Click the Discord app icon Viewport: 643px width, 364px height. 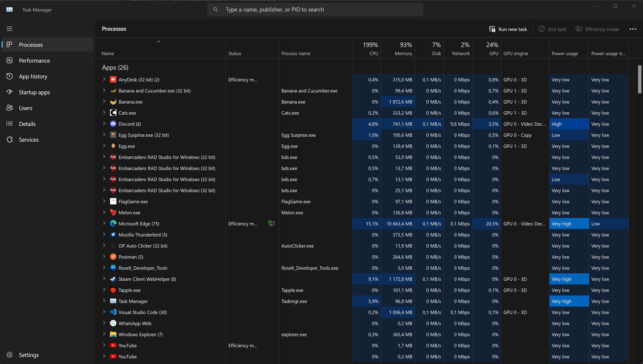pos(113,124)
